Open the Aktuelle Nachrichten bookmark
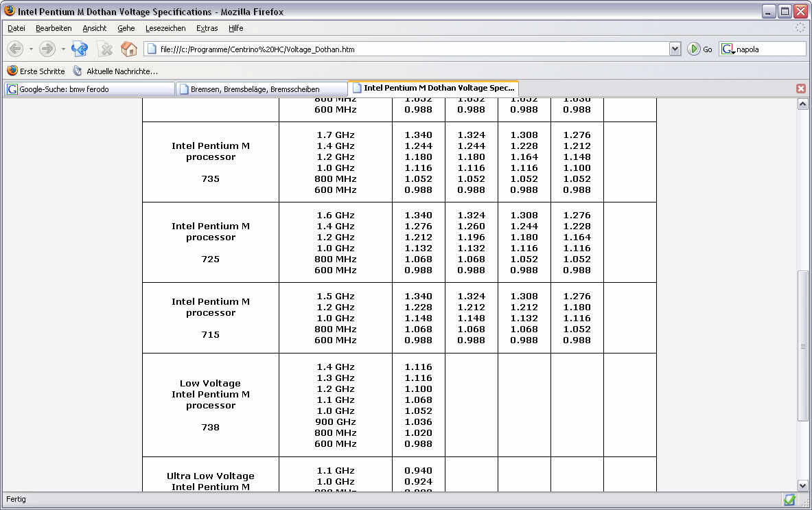Image resolution: width=812 pixels, height=510 pixels. [115, 71]
